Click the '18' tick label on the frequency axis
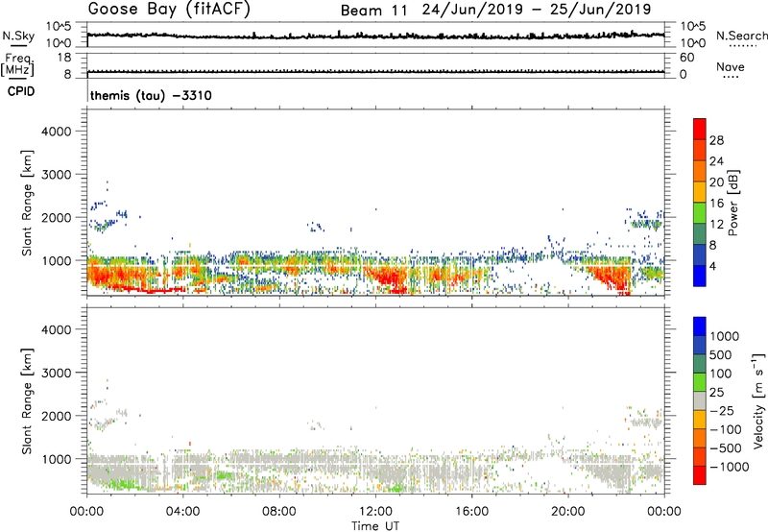 (x=64, y=58)
